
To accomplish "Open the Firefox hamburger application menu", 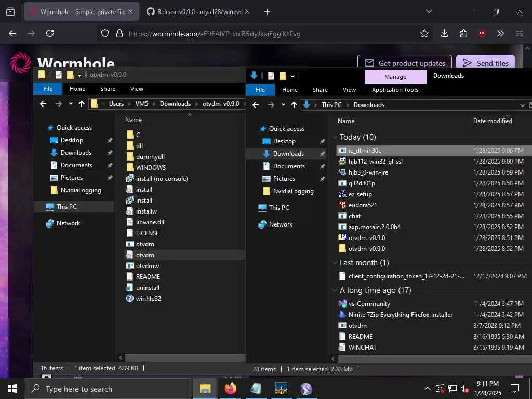I will point(519,33).
